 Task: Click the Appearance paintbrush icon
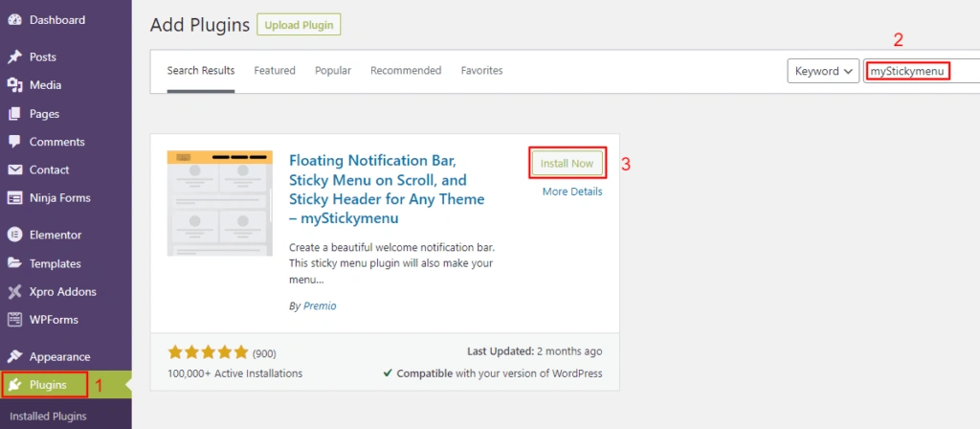tap(14, 356)
